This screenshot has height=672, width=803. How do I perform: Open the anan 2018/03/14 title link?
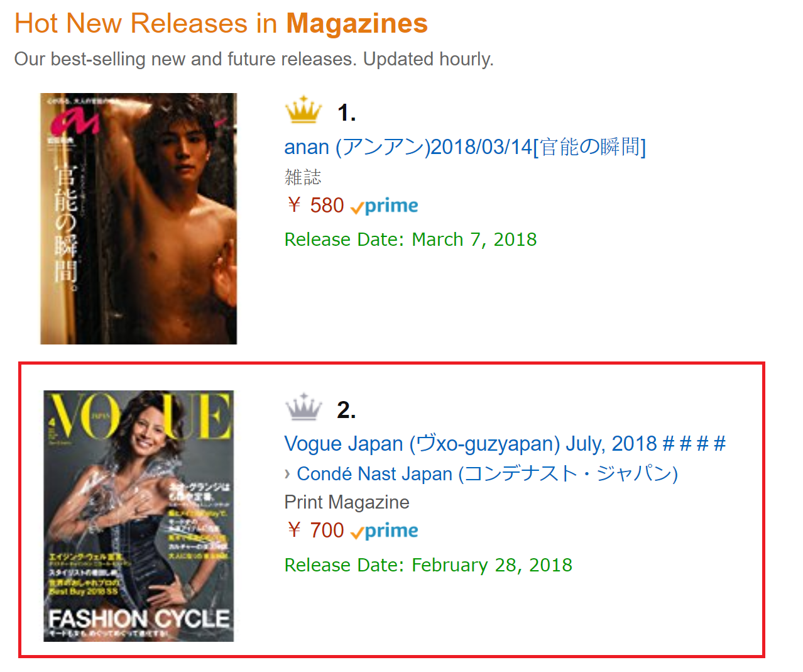(464, 147)
